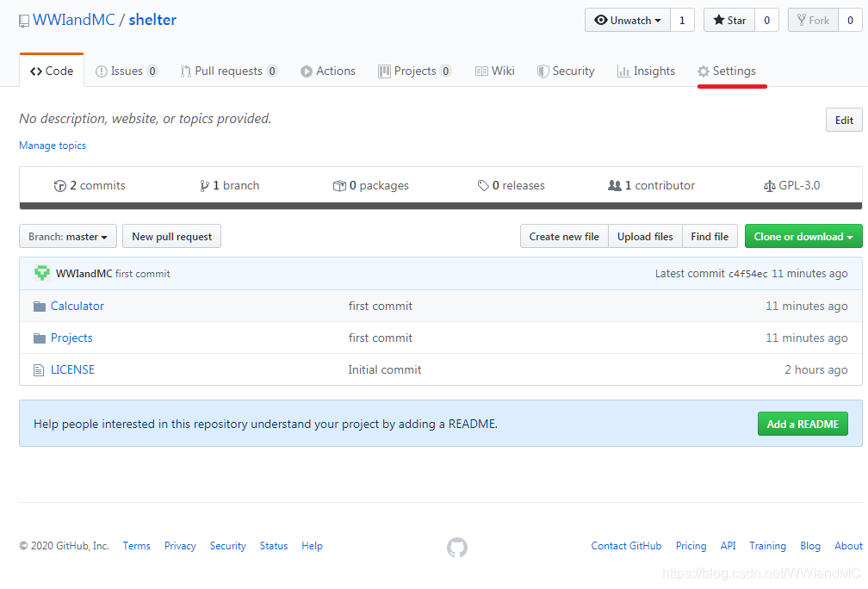The width and height of the screenshot is (868, 589).
Task: Click 'first commit' message on Calculator row
Action: tap(381, 307)
